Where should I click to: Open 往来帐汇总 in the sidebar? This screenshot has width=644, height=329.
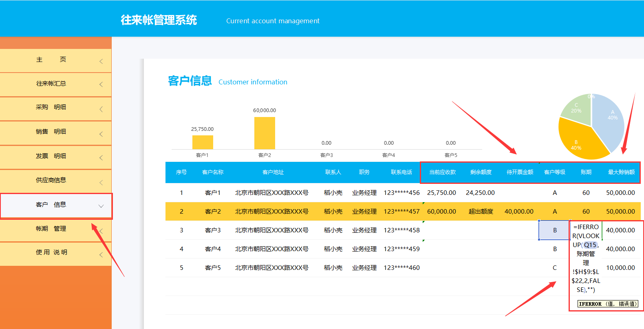pos(55,84)
